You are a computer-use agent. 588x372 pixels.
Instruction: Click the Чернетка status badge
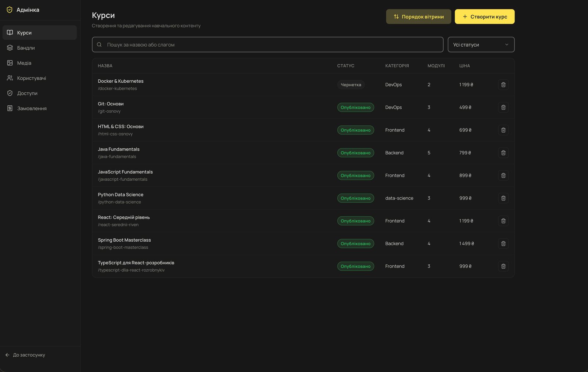coord(351,85)
